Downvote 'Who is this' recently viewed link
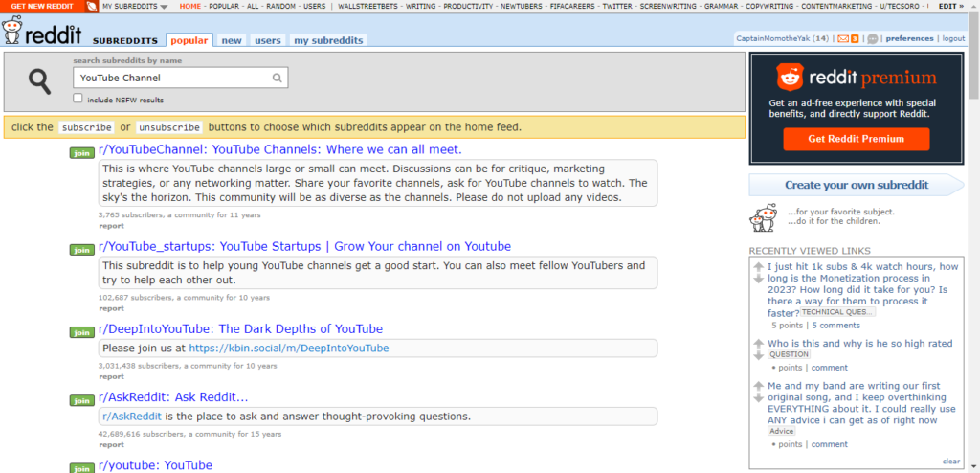The image size is (980, 473). coord(758,355)
